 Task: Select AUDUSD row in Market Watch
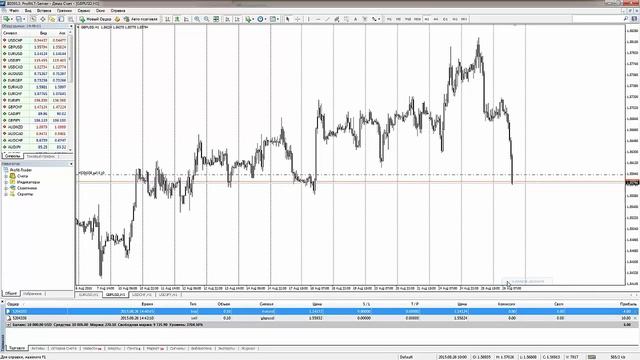pos(35,73)
